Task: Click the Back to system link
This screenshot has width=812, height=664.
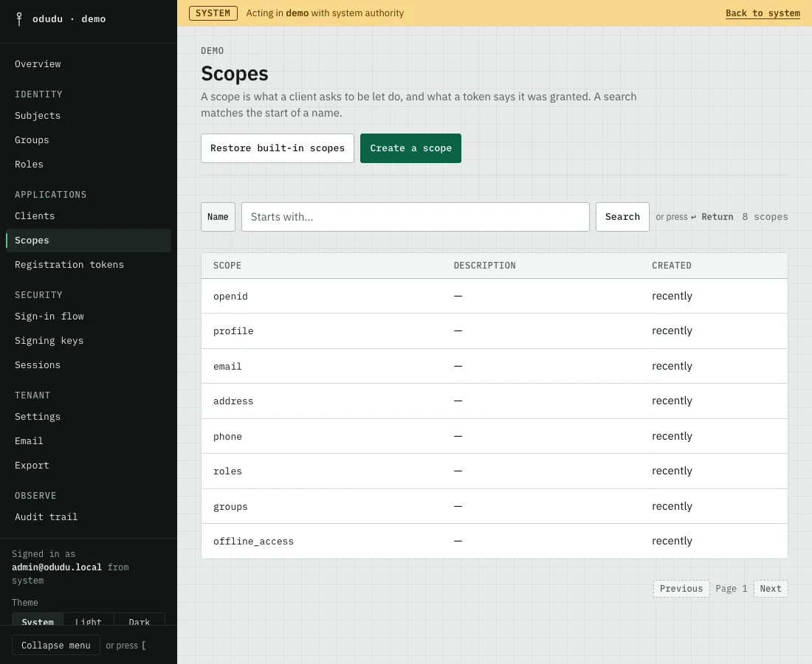Action: coord(763,13)
